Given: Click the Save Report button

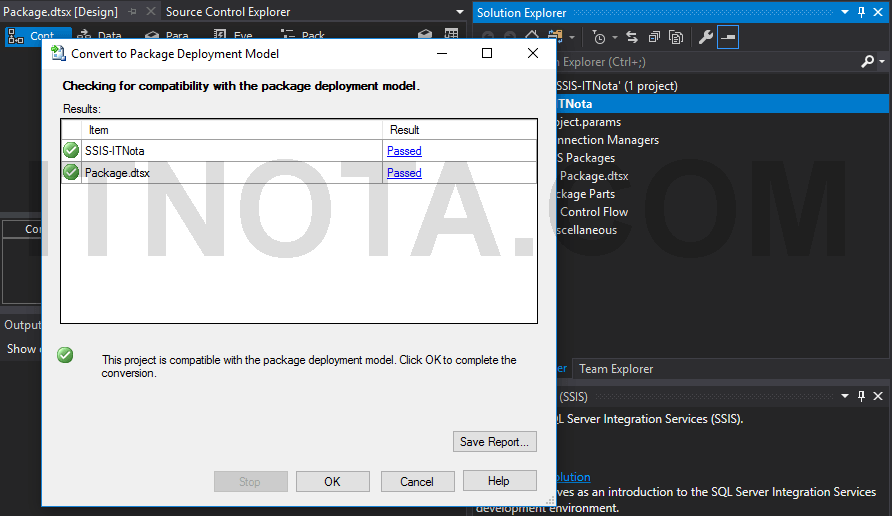Looking at the screenshot, I should tap(494, 441).
